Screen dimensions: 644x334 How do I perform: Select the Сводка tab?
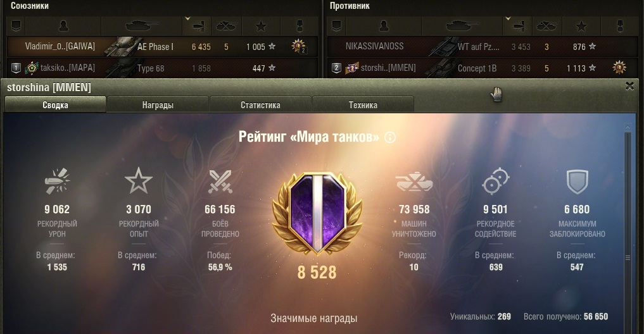pos(55,104)
